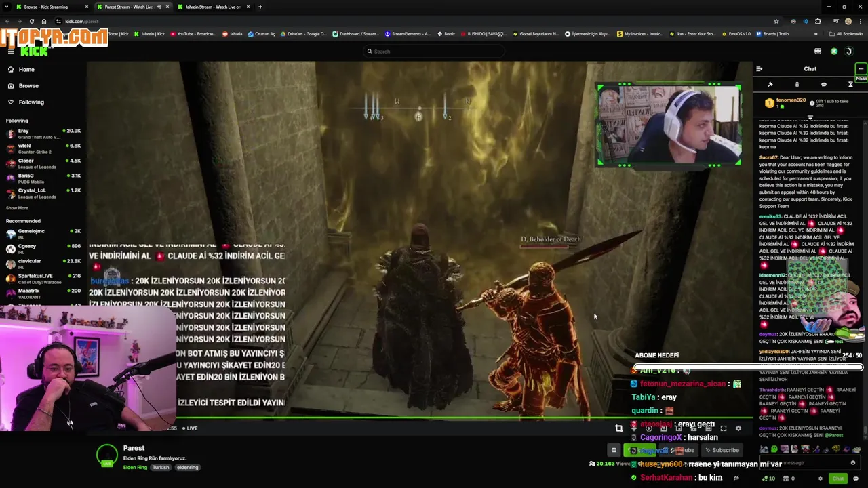Click the Turkish language tag

161,468
